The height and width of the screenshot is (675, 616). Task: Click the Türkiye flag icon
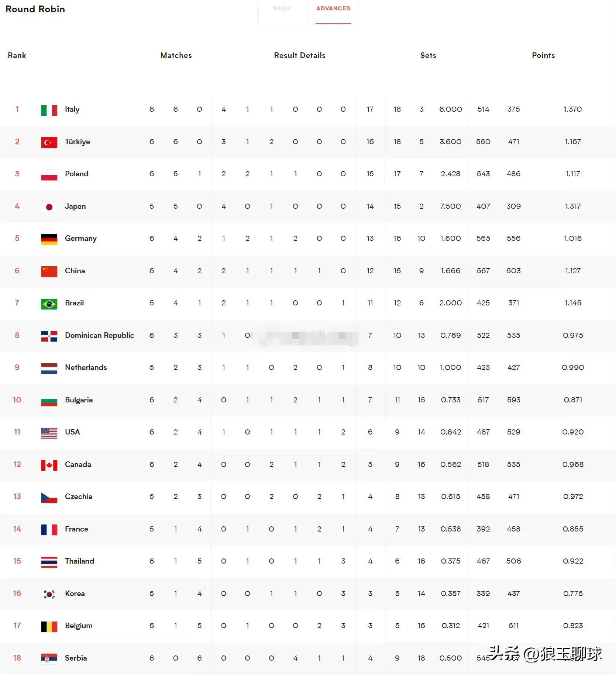pos(49,142)
